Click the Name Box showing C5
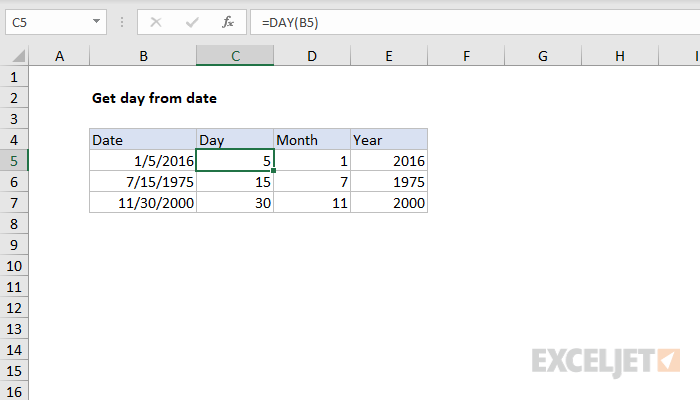The width and height of the screenshot is (700, 400). tap(56, 22)
